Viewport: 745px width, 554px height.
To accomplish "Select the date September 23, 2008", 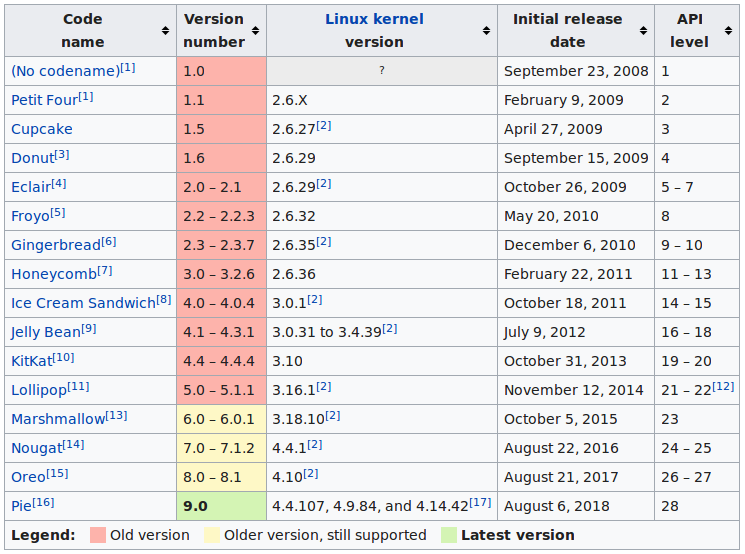I will point(576,71).
